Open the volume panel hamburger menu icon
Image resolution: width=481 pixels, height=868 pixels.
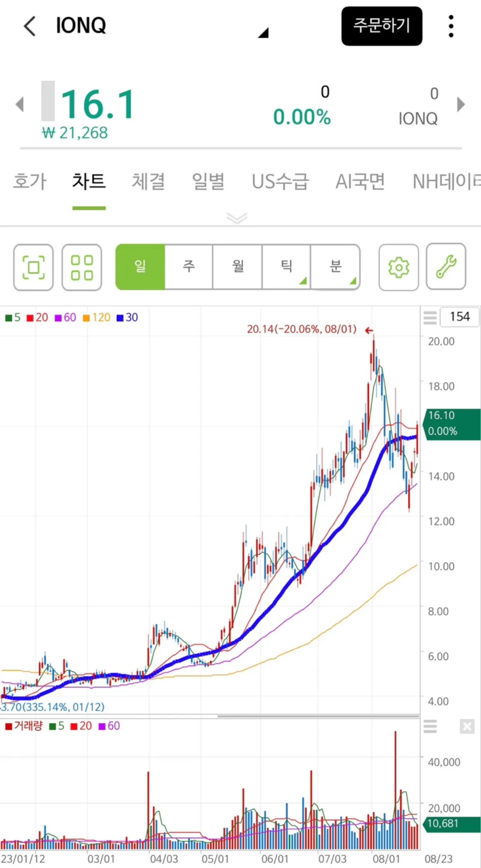click(430, 726)
